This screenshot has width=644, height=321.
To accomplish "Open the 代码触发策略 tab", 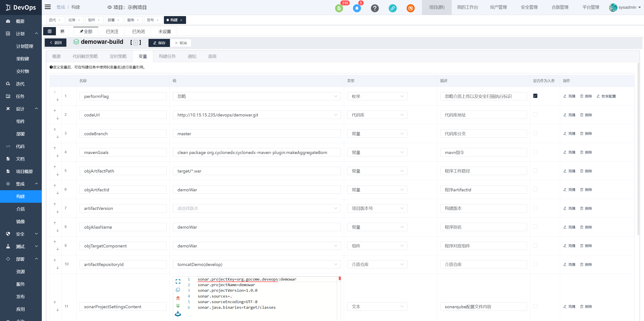I will point(85,57).
